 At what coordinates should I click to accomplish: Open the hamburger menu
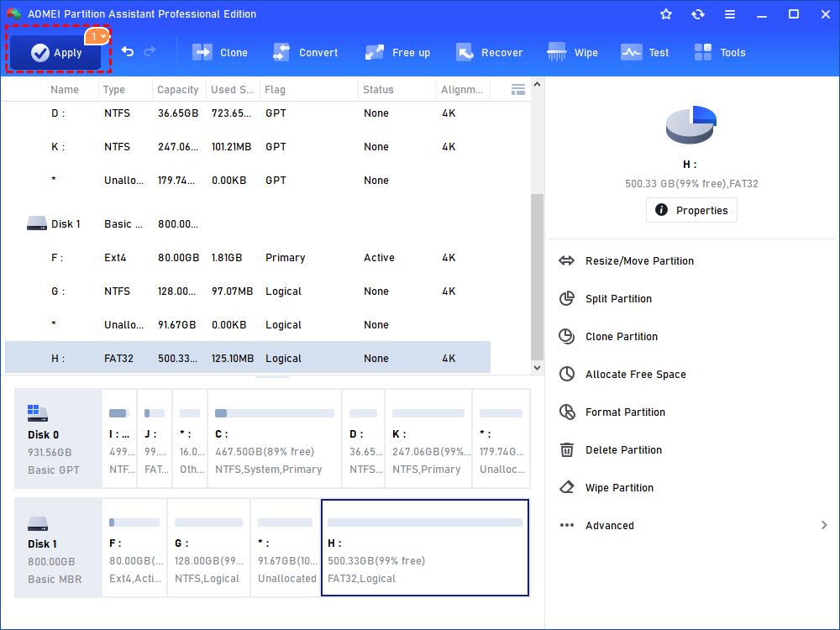click(x=730, y=14)
